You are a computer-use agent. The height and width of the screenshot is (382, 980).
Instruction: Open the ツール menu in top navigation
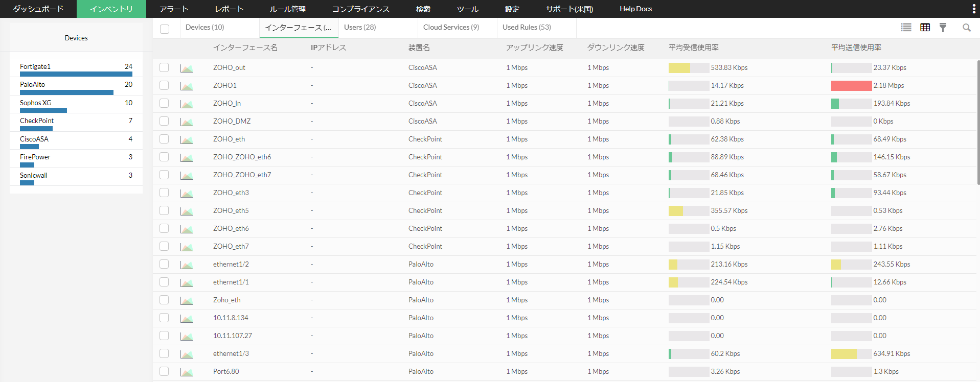pos(468,9)
